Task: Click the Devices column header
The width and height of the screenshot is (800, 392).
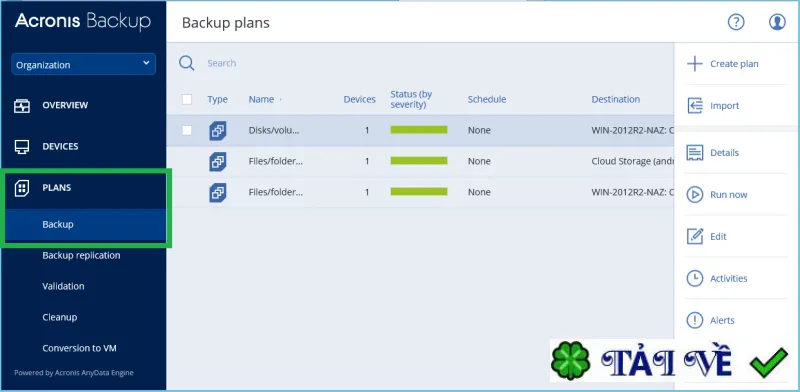Action: point(360,99)
